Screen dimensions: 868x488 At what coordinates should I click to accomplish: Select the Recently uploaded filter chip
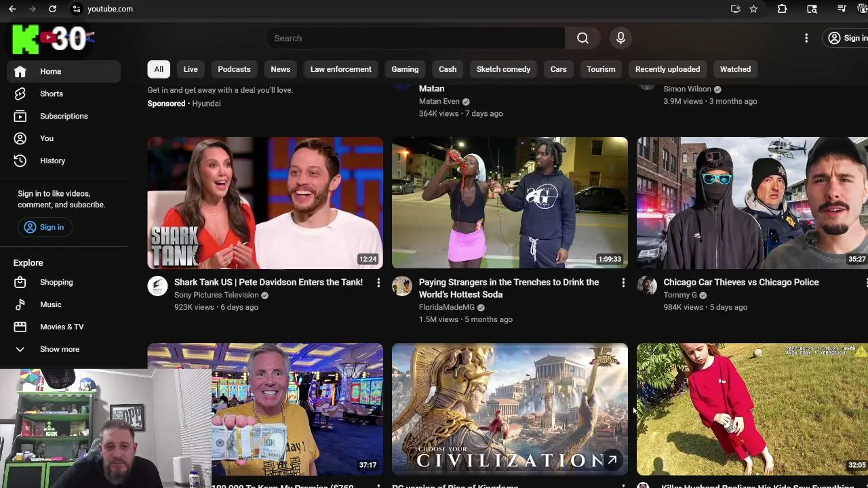[x=667, y=69]
